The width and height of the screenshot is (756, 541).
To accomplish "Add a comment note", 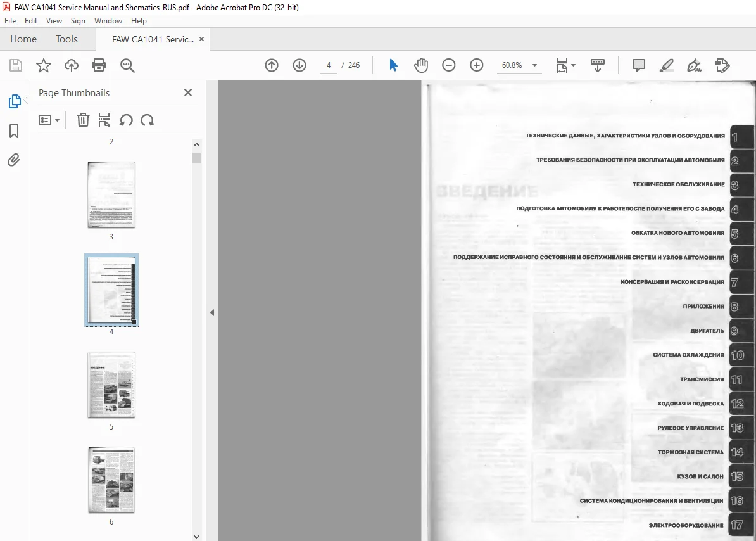I will [639, 65].
